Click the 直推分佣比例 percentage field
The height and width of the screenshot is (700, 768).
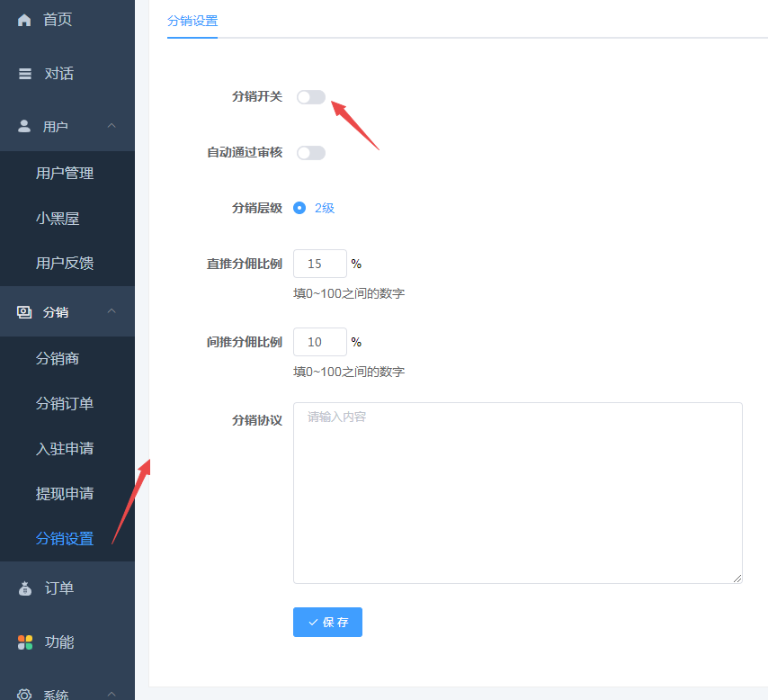(319, 264)
